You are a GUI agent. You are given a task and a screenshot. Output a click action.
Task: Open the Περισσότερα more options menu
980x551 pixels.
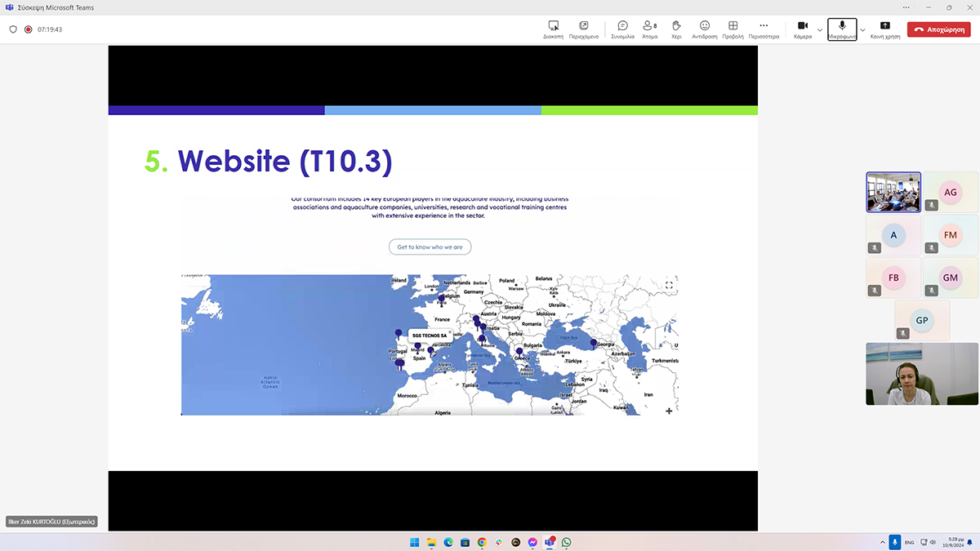(x=764, y=29)
